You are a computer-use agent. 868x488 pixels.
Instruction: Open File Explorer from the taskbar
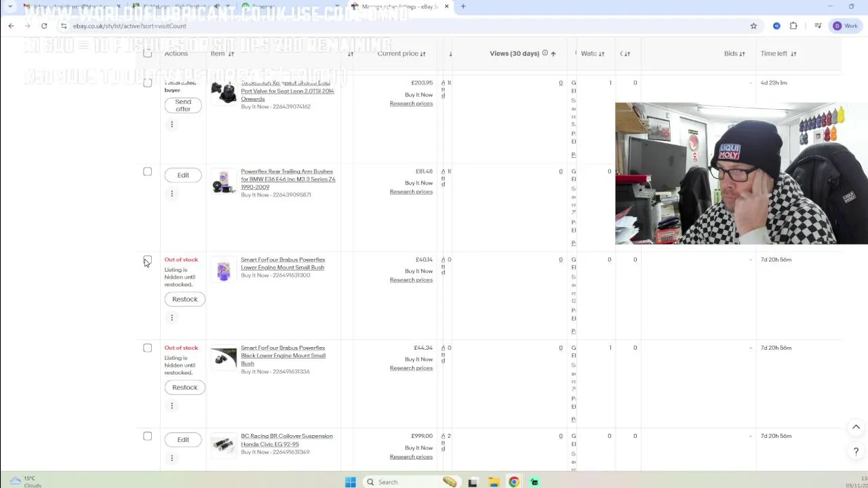[494, 482]
